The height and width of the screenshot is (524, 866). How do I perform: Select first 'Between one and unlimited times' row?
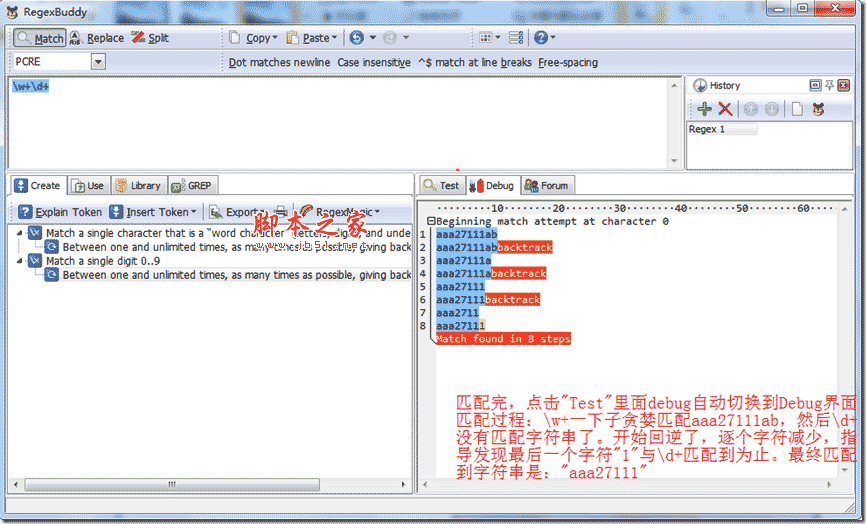(x=236, y=247)
